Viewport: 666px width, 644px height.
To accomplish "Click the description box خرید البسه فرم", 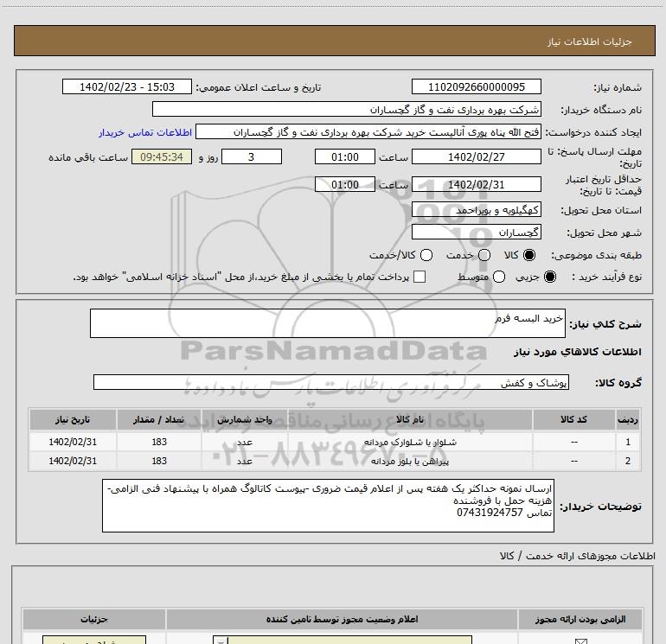I will click(328, 323).
